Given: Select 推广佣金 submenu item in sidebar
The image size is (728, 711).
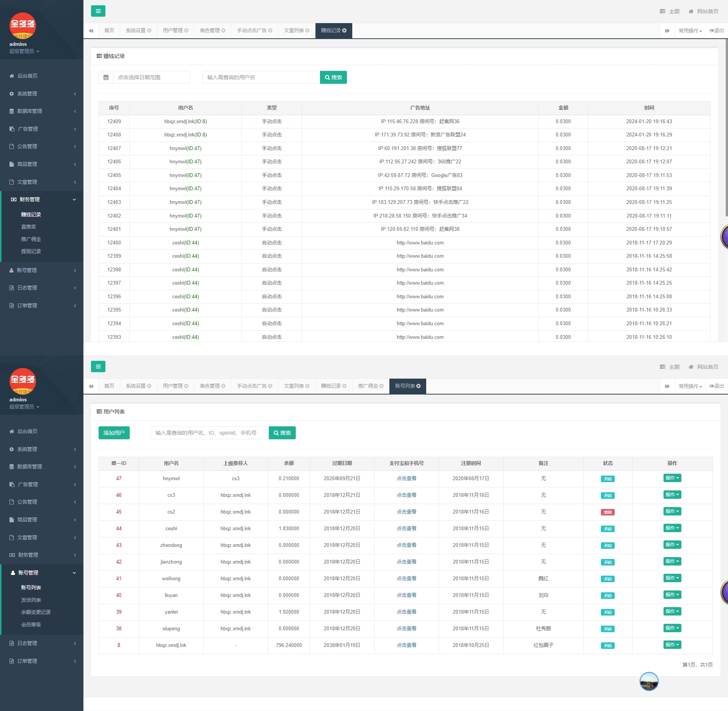Looking at the screenshot, I should pos(31,239).
